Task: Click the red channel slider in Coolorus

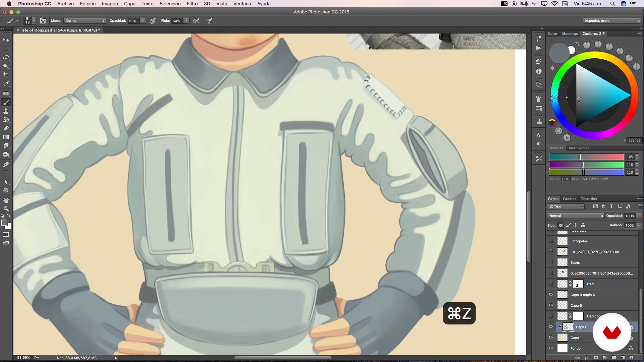Action: (x=586, y=157)
